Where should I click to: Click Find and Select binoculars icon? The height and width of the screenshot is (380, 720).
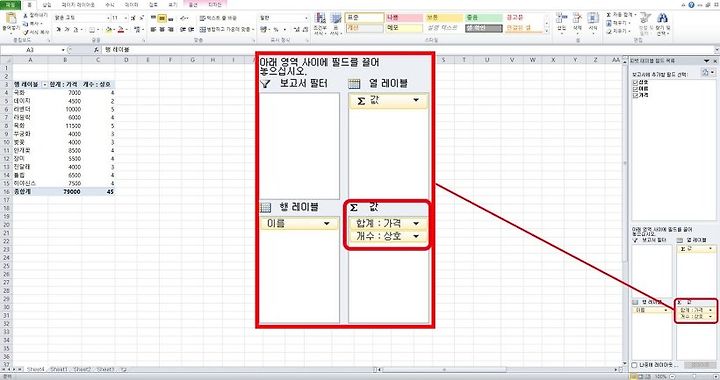pyautogui.click(x=662, y=18)
